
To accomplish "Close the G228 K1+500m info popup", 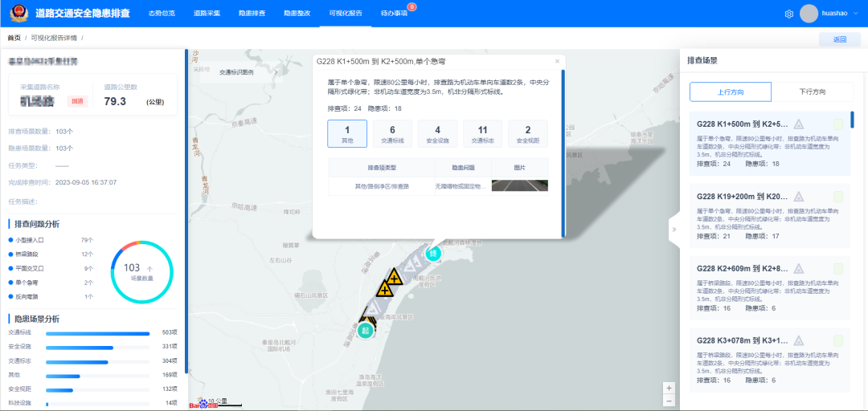I will (x=557, y=61).
